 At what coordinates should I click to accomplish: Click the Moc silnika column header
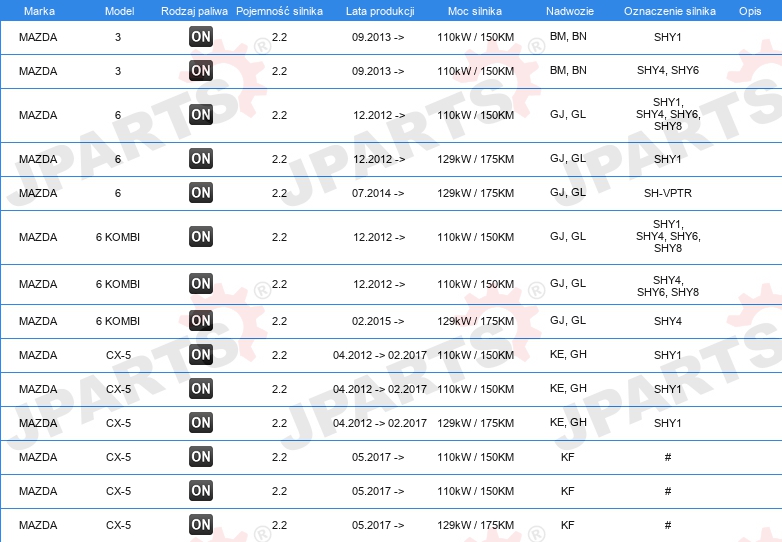coord(475,11)
